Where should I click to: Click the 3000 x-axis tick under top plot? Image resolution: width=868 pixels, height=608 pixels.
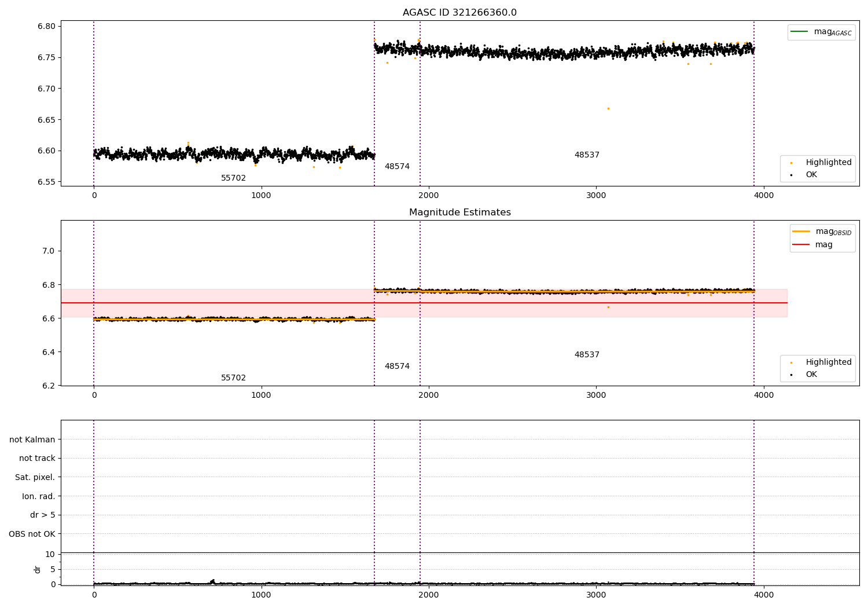(x=596, y=196)
